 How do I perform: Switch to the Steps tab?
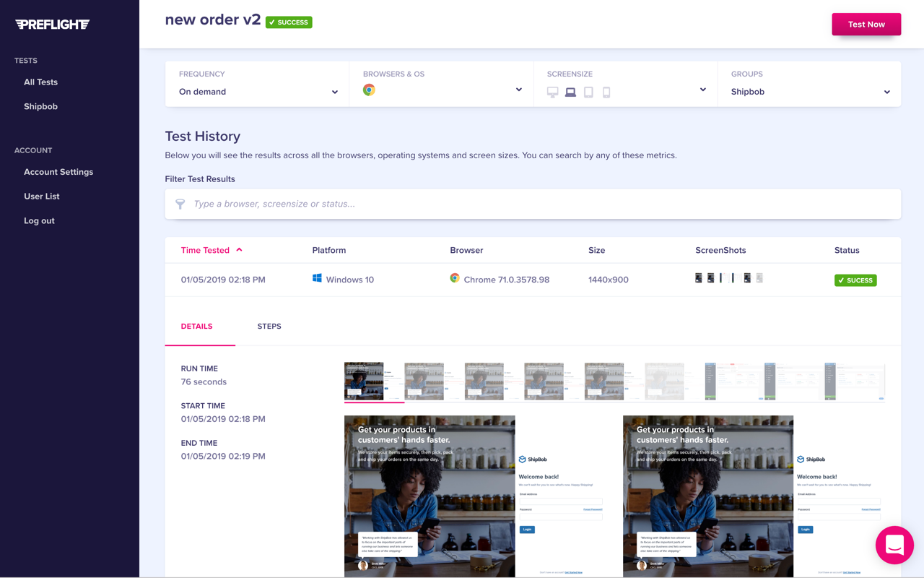point(269,327)
